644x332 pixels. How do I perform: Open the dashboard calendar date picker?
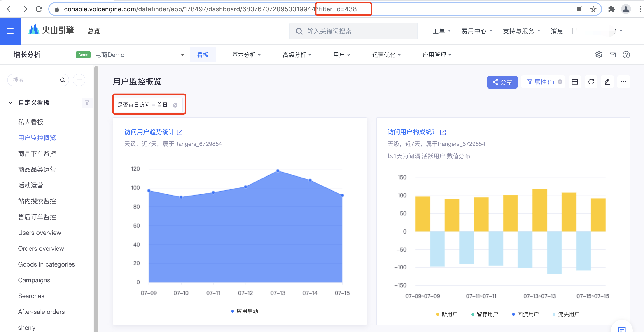575,82
